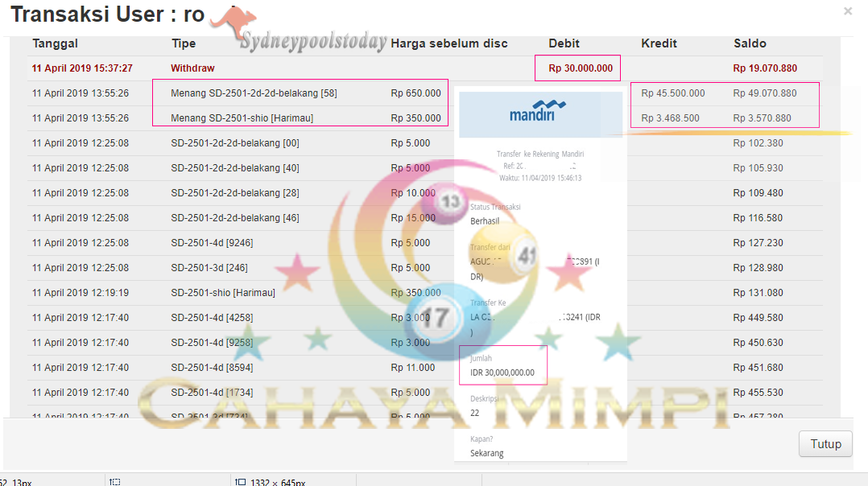
Task: Click the Kredit column header
Action: [x=659, y=43]
